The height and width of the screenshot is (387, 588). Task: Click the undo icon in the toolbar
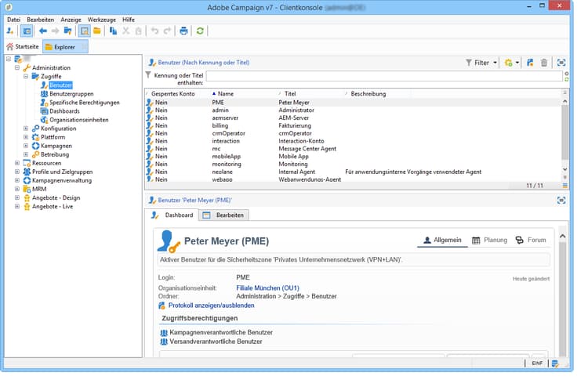click(154, 31)
